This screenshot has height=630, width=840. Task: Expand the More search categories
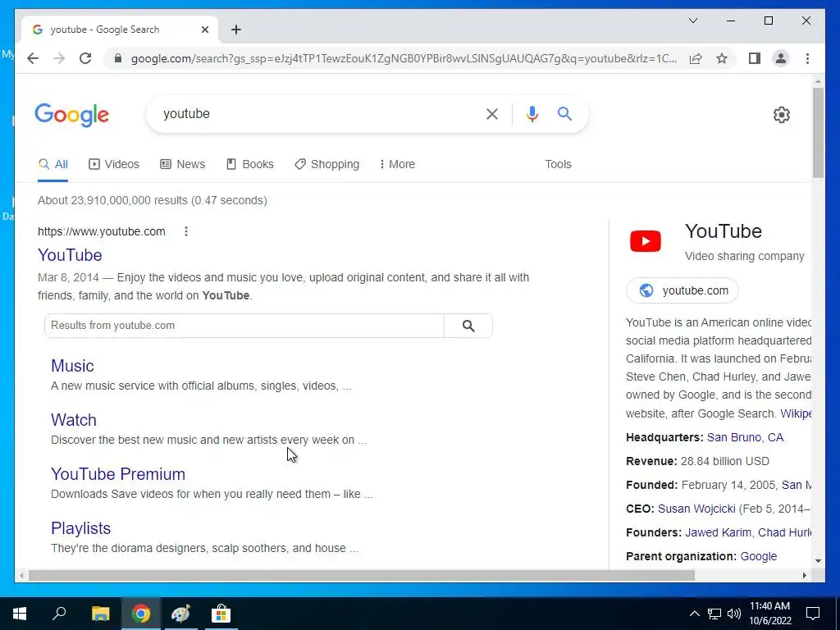pos(397,164)
